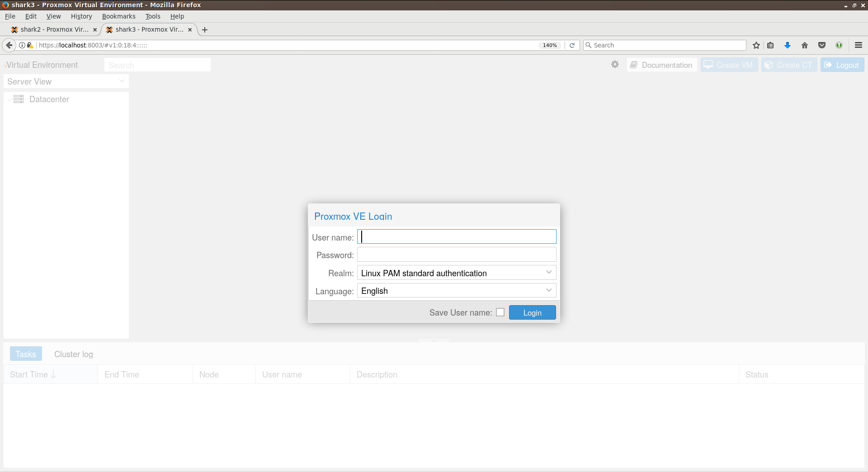Click the browser back arrow button

(9, 45)
